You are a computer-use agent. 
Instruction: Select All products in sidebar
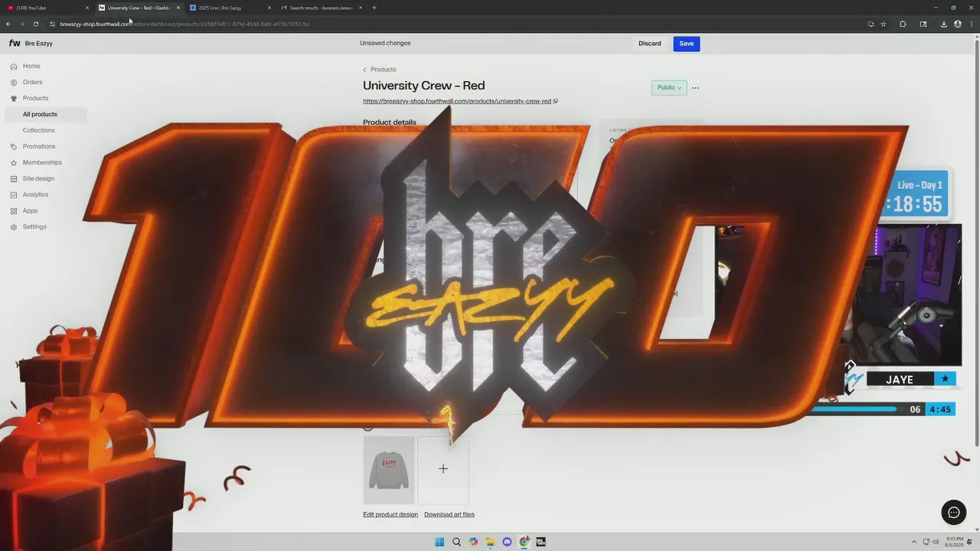[x=46, y=115]
